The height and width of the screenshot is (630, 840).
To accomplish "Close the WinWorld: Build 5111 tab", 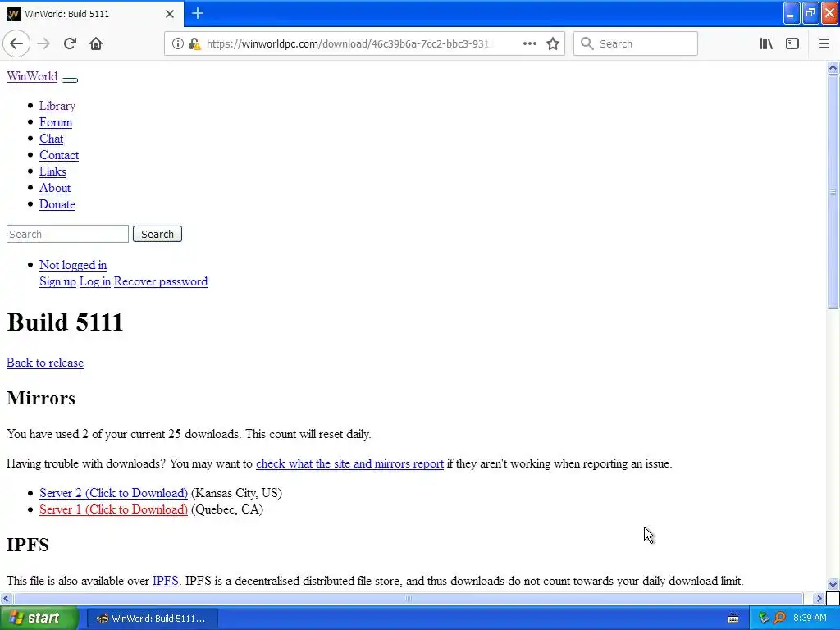I will [169, 14].
